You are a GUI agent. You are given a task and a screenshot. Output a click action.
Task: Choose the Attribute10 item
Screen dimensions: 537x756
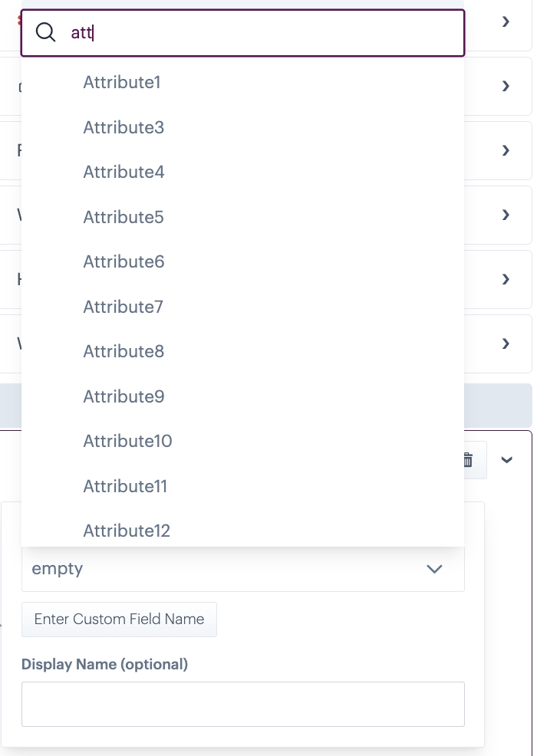point(127,441)
